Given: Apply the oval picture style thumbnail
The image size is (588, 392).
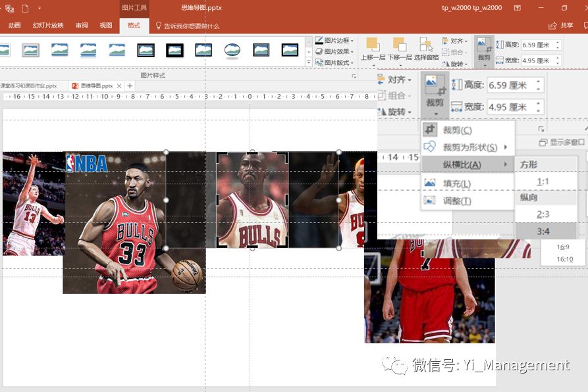Looking at the screenshot, I should tap(232, 51).
